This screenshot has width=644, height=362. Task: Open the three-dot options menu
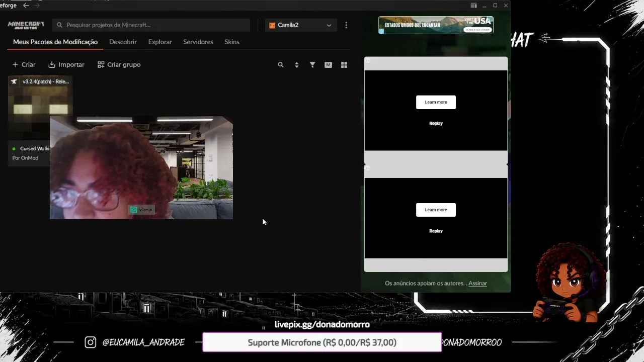tap(346, 25)
